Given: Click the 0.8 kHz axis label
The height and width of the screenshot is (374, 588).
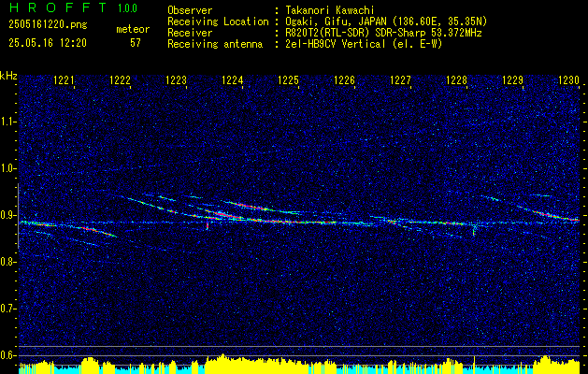Looking at the screenshot, I should point(7,262).
